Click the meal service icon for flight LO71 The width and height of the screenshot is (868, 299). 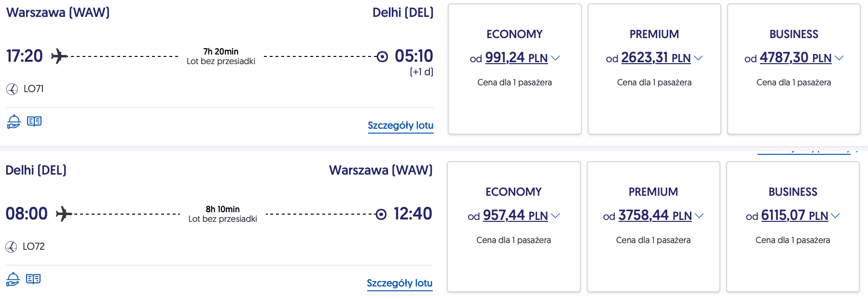(14, 122)
